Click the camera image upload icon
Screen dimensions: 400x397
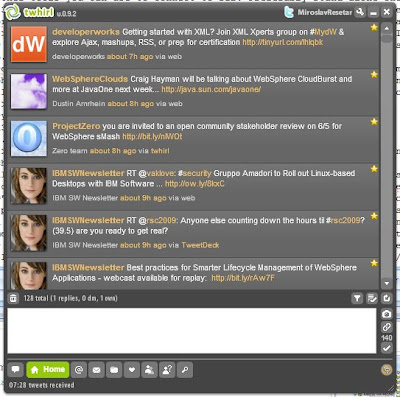click(387, 314)
